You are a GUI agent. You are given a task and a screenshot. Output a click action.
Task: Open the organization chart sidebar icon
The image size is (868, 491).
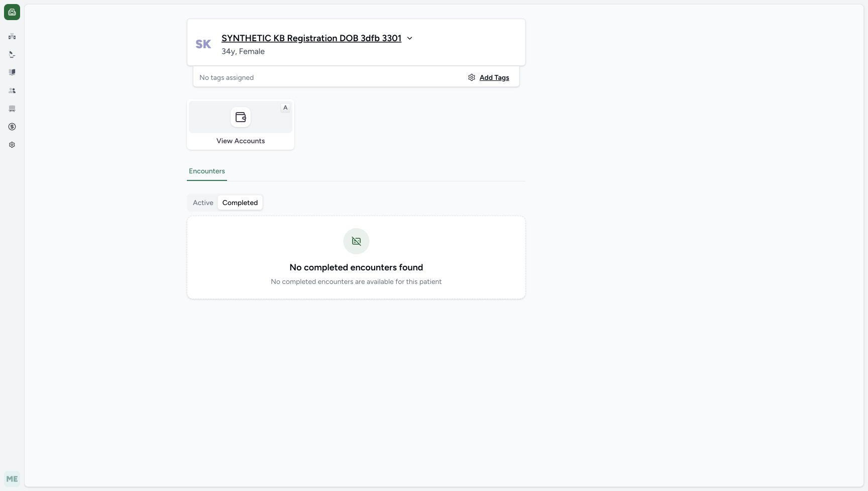click(x=12, y=37)
